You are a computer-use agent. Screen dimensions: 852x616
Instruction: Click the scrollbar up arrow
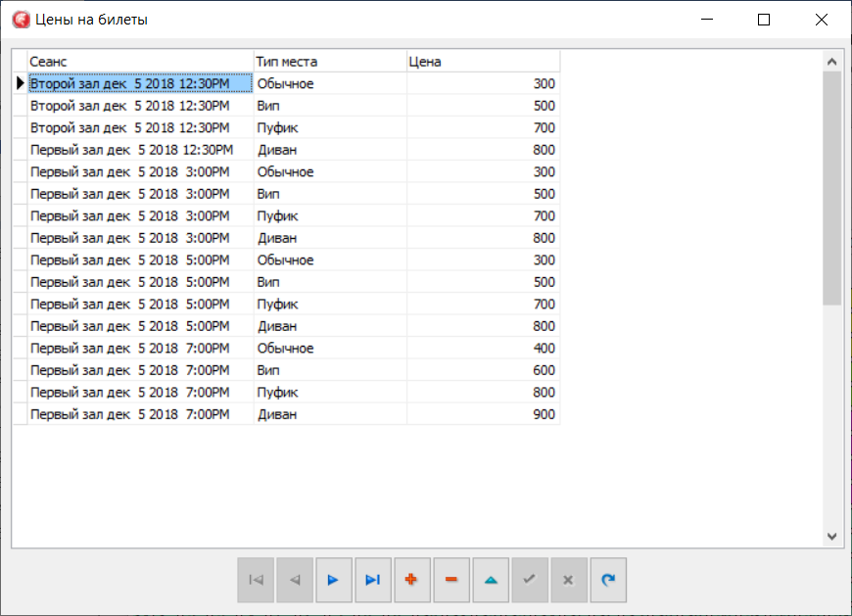click(831, 62)
